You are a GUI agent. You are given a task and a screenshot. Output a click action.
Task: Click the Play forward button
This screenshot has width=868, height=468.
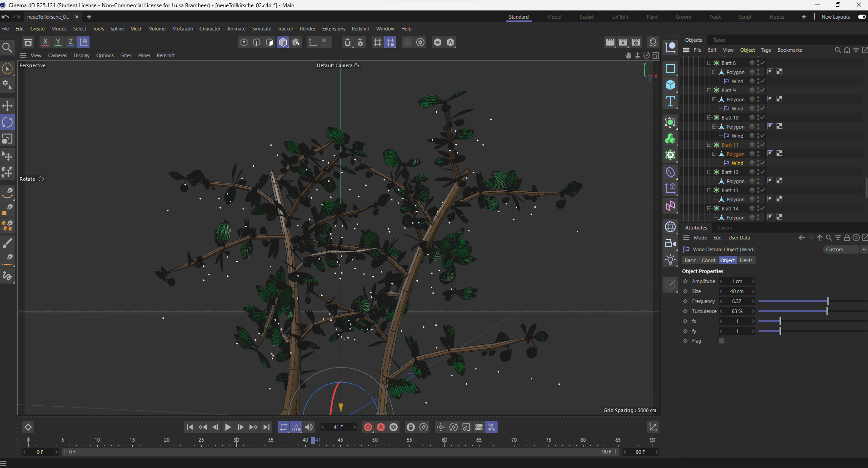tap(228, 427)
